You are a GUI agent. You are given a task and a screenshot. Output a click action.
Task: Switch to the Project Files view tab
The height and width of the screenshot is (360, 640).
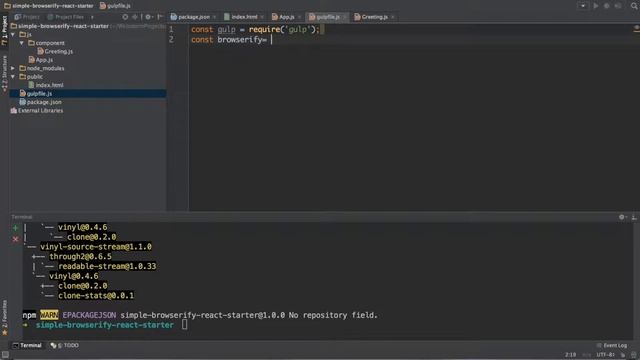[x=66, y=17]
